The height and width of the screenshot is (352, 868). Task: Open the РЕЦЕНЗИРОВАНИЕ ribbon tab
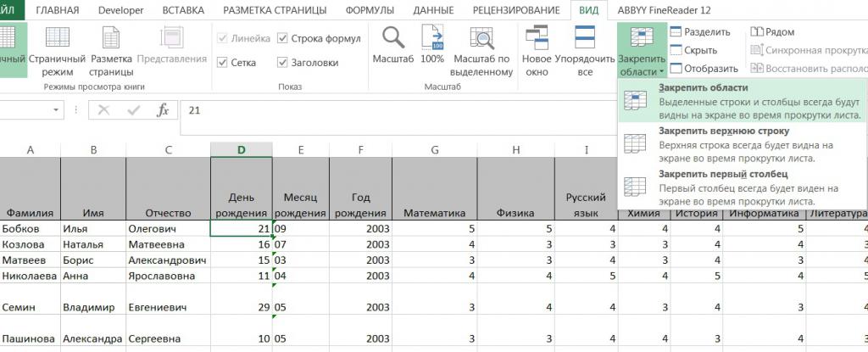click(x=516, y=10)
